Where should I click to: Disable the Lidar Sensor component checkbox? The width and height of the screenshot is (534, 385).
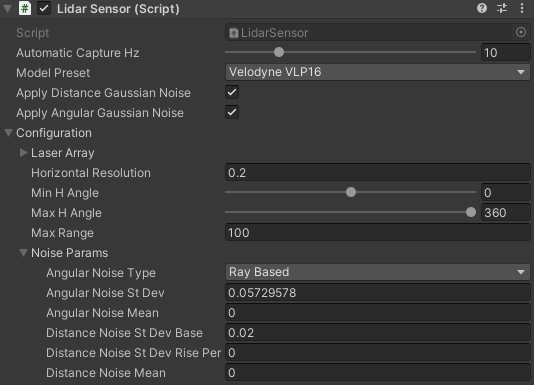[44, 8]
